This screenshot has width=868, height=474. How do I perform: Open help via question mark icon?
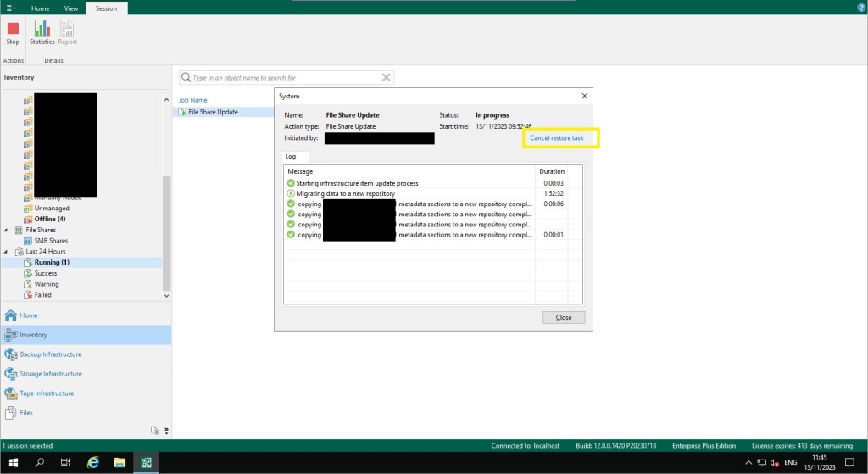click(861, 8)
